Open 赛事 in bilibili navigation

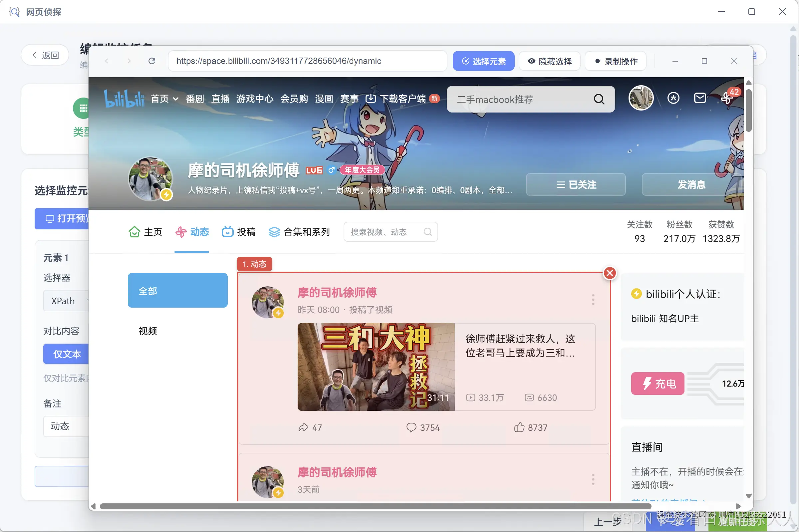coord(349,99)
